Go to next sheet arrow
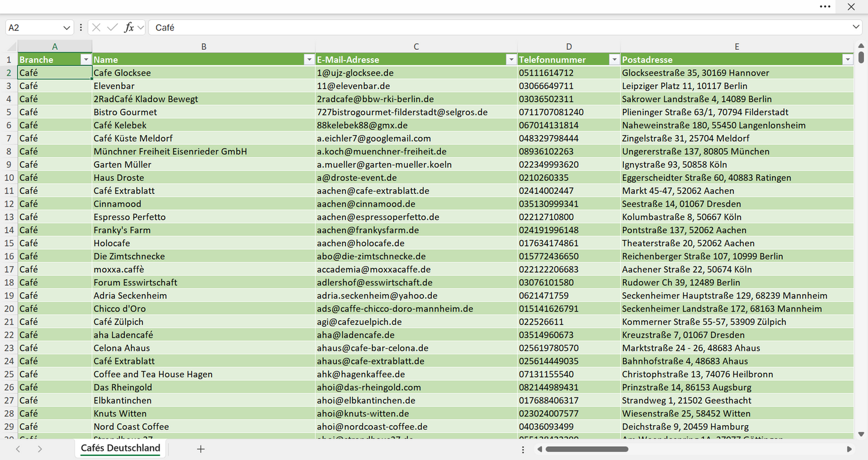This screenshot has height=460, width=868. pos(40,449)
